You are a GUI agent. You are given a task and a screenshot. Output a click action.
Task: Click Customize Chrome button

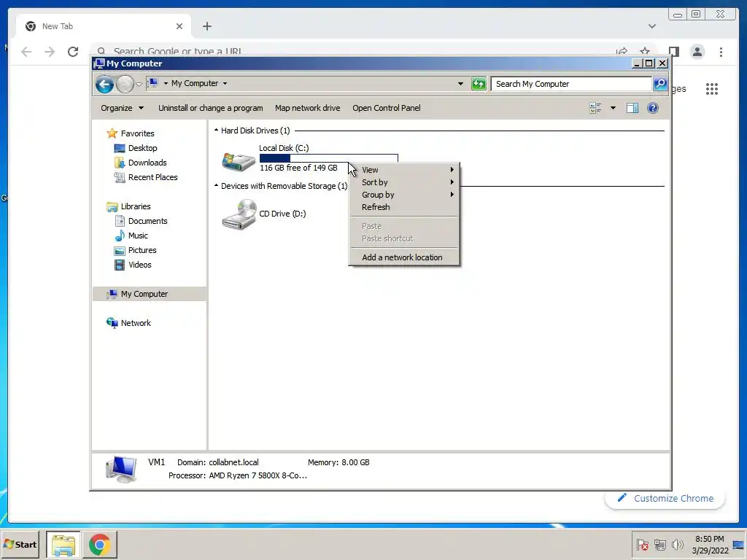tap(665, 498)
